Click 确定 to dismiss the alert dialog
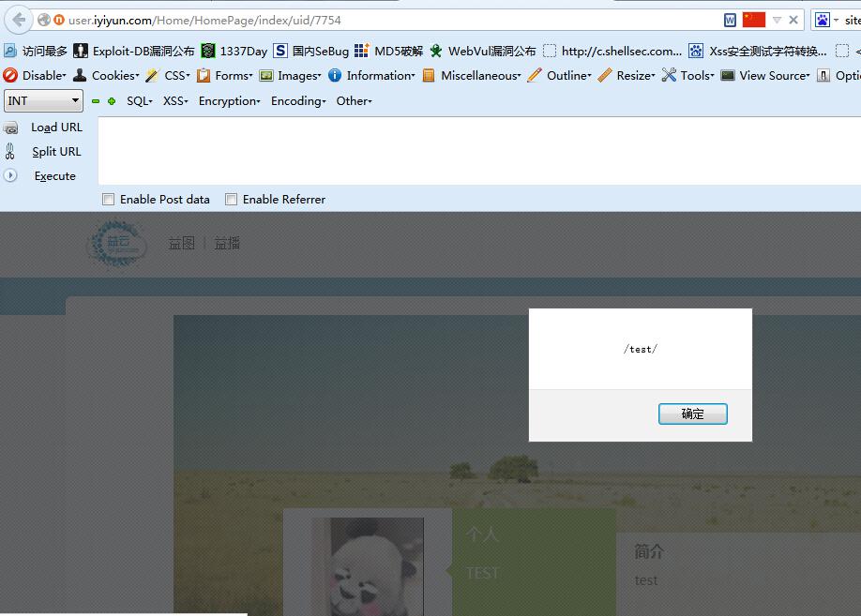 [x=692, y=414]
